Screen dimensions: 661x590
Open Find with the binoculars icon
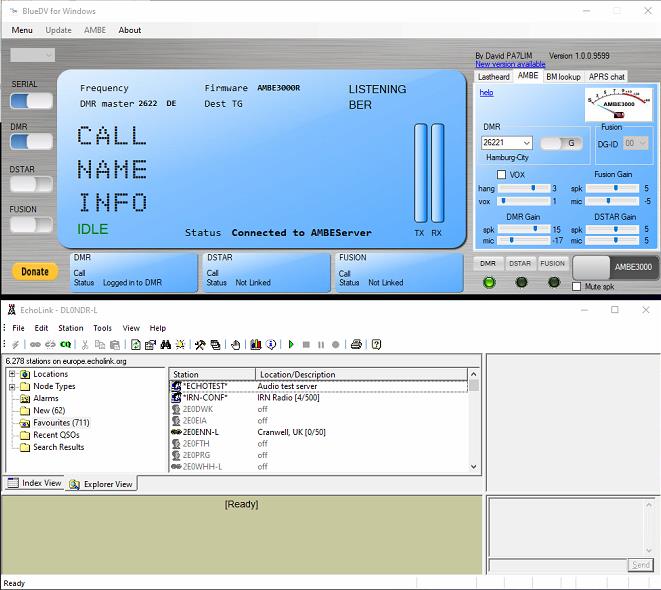[165, 345]
